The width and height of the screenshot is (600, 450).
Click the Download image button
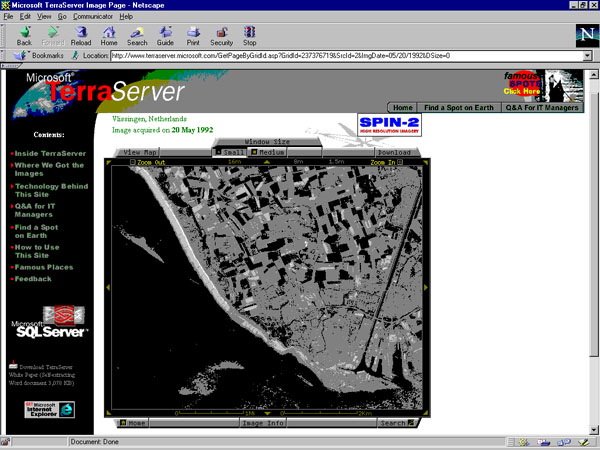(x=393, y=152)
